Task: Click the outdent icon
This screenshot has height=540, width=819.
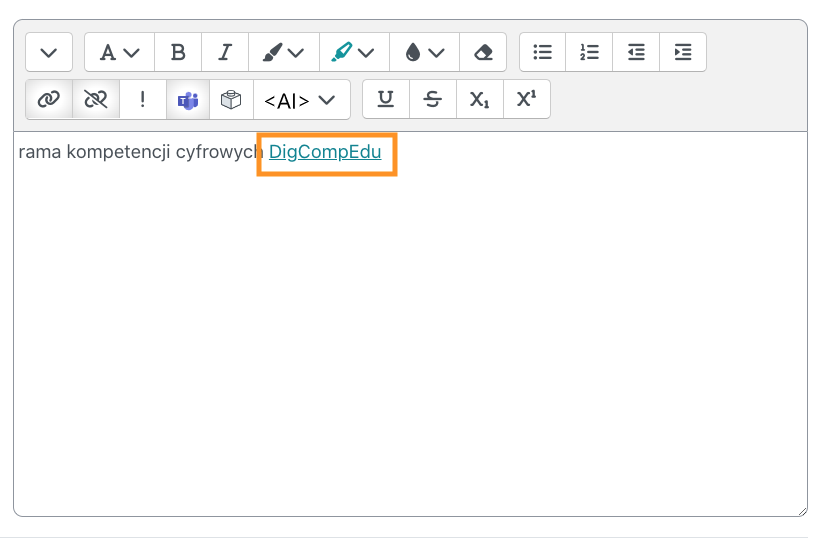Action: (636, 52)
